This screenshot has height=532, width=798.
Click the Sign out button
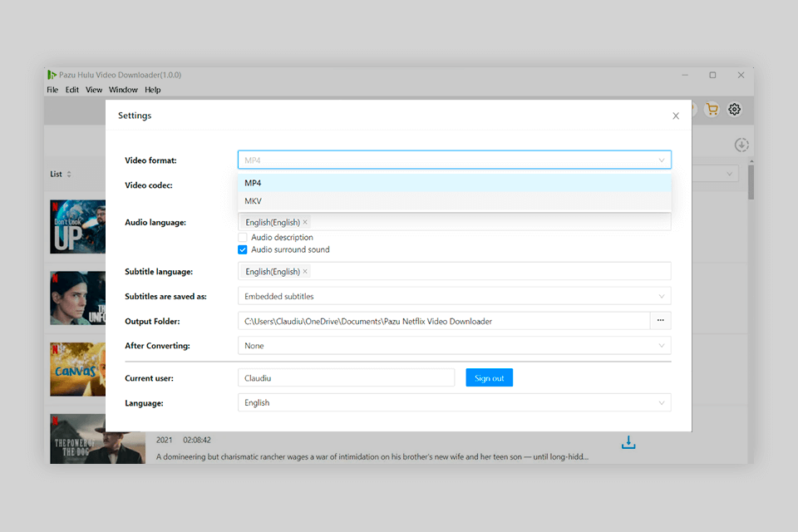pos(489,377)
